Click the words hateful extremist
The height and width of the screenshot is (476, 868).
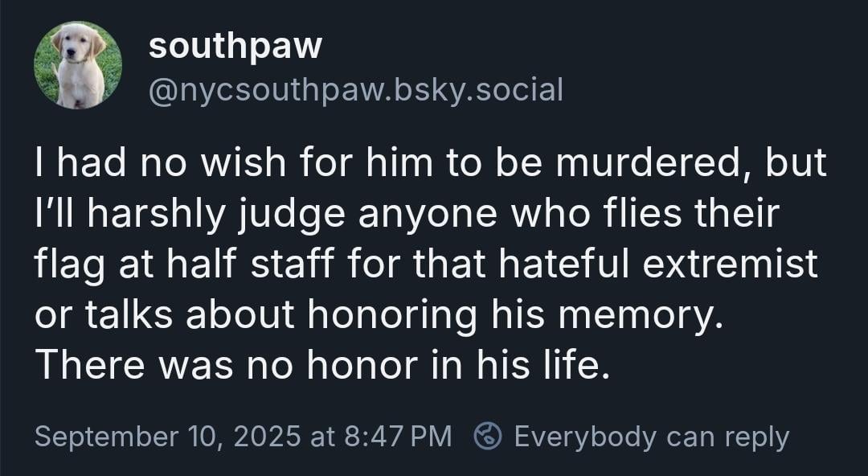(x=657, y=265)
